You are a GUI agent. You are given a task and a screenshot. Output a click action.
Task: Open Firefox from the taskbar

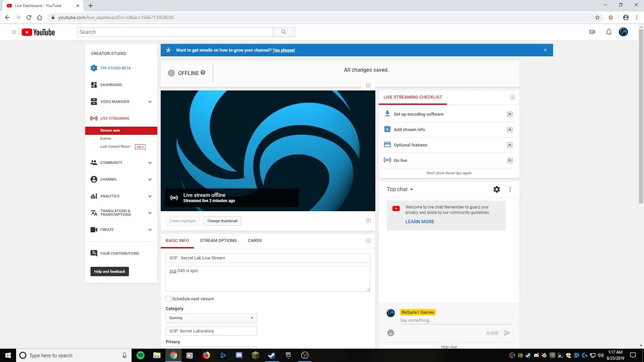[x=206, y=355]
